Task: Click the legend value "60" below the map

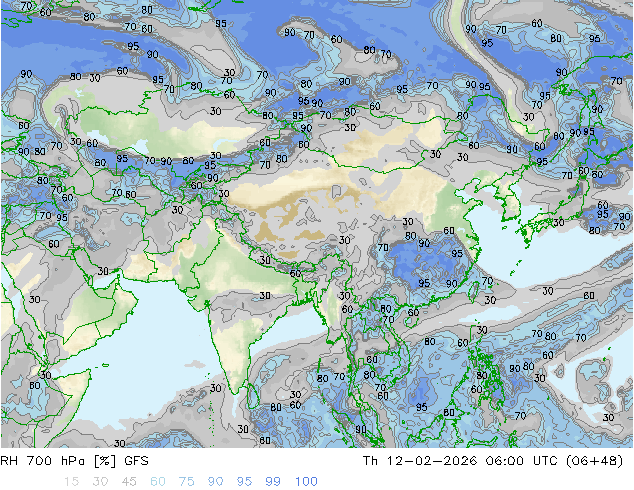Action: tap(158, 482)
